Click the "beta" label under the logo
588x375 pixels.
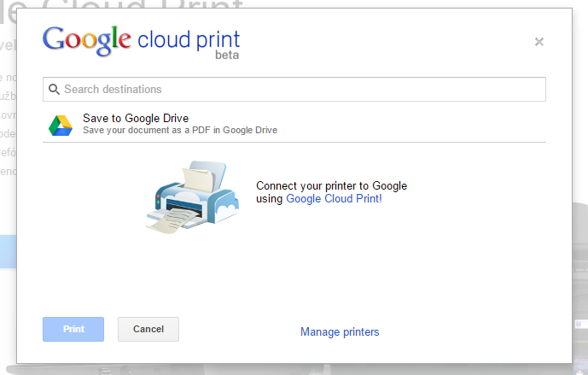click(x=227, y=56)
